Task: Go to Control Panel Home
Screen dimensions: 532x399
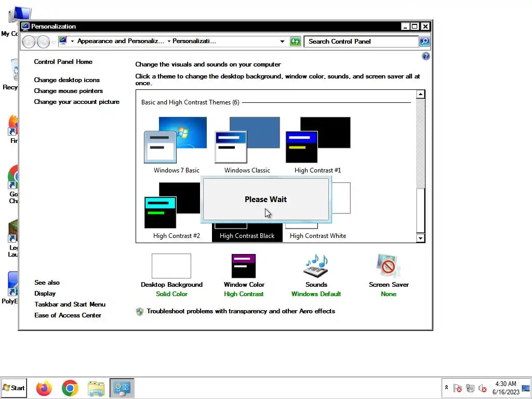Action: (x=63, y=62)
